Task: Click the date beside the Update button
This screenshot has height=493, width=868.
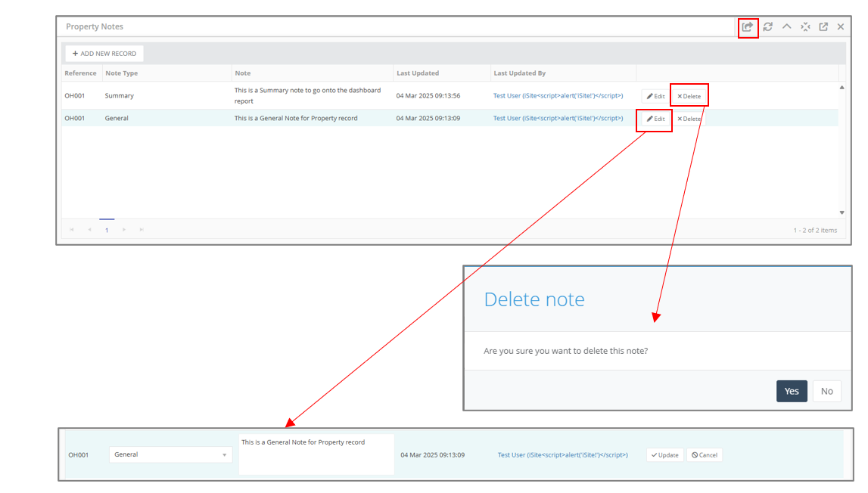Action: point(433,455)
